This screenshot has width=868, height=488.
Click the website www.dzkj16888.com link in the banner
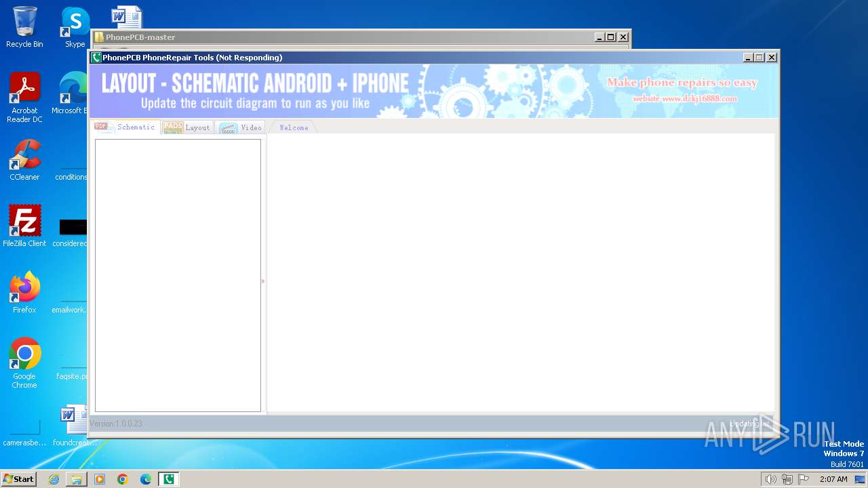click(x=684, y=99)
